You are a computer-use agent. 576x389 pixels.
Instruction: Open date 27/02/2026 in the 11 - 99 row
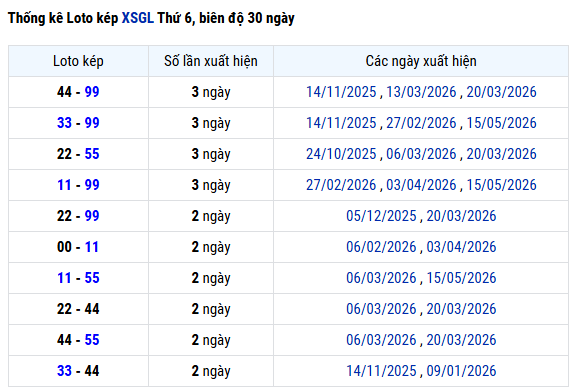pyautogui.click(x=341, y=185)
